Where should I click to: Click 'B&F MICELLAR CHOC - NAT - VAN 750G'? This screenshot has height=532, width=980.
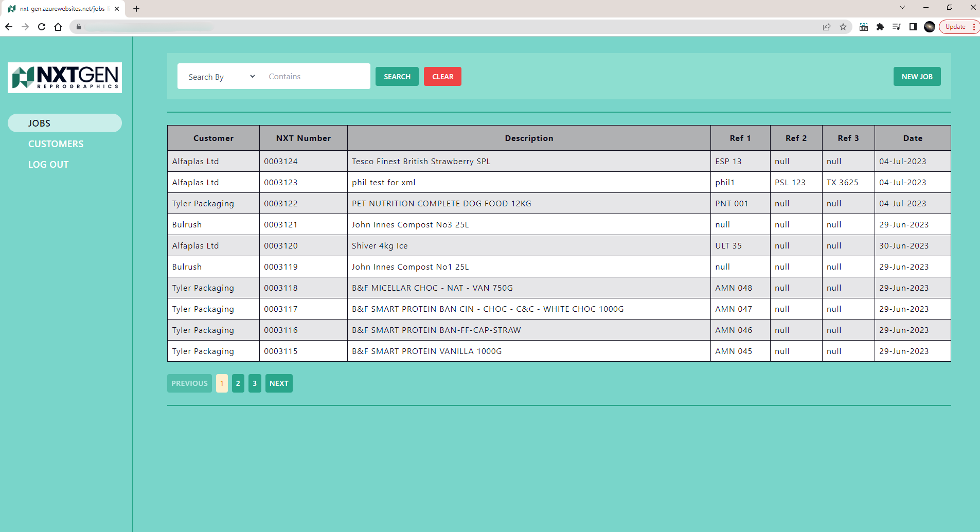433,288
